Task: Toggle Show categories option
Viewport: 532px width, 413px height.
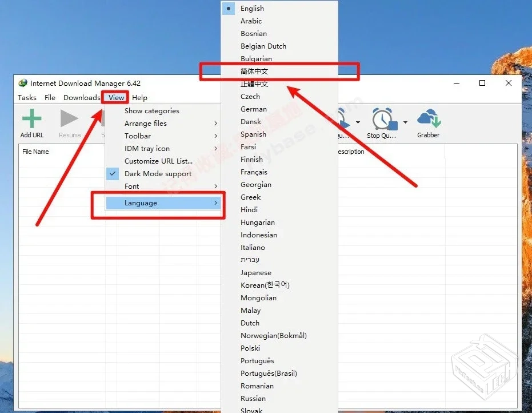Action: 151,110
